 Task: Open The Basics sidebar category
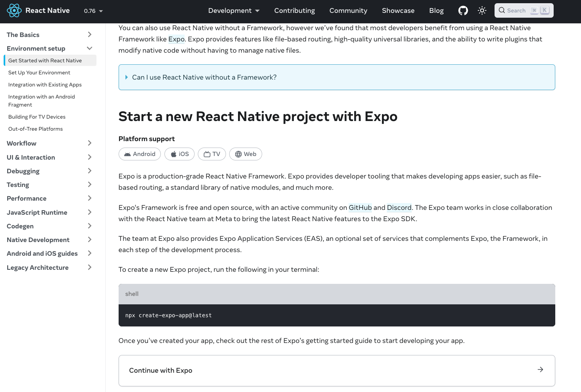pos(23,35)
